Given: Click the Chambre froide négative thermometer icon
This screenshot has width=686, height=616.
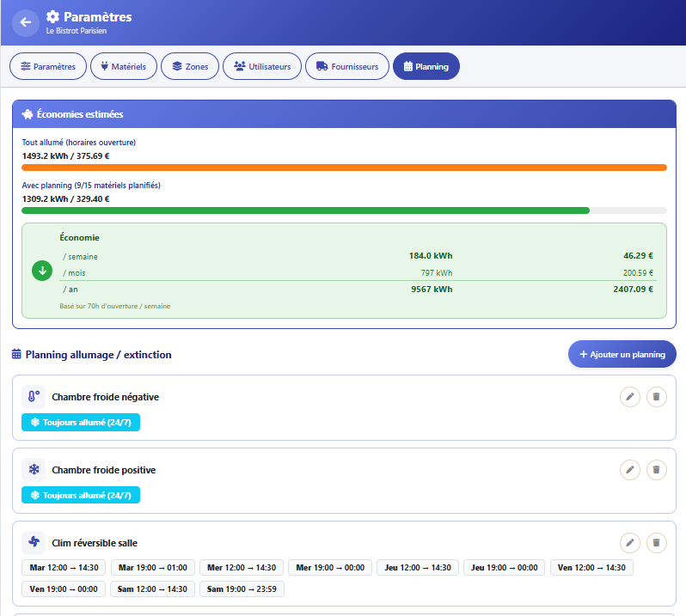Looking at the screenshot, I should click(x=34, y=397).
